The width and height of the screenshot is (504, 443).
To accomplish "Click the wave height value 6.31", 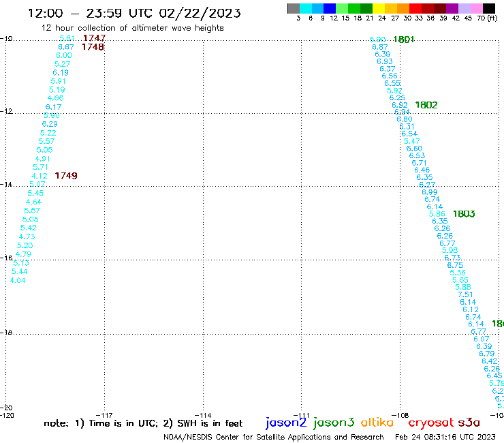I will [407, 127].
